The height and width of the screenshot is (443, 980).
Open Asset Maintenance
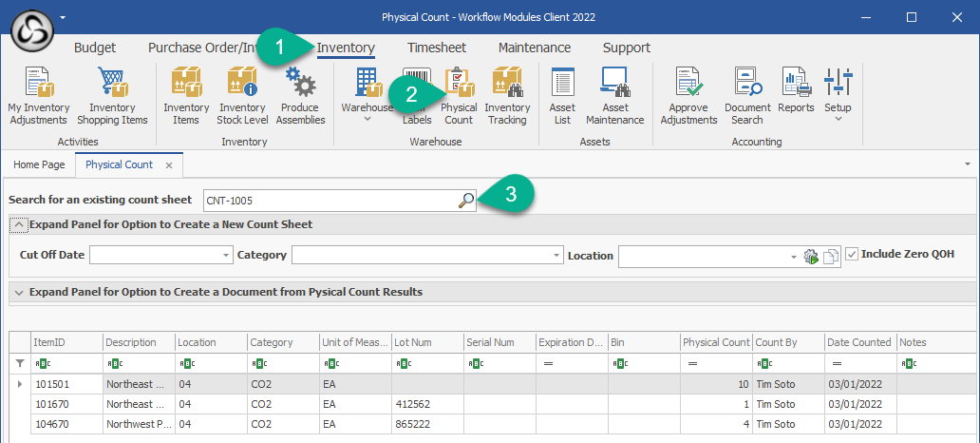click(x=615, y=96)
